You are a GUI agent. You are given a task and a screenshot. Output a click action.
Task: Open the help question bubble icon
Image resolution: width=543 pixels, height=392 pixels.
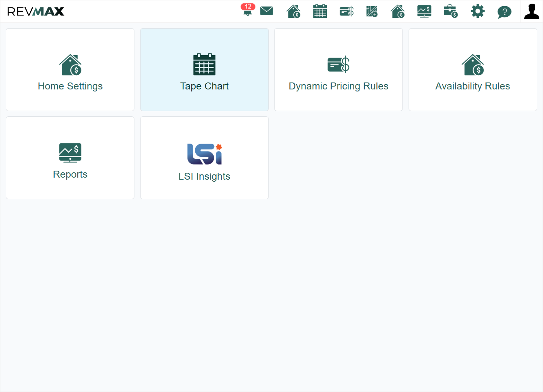point(505,12)
